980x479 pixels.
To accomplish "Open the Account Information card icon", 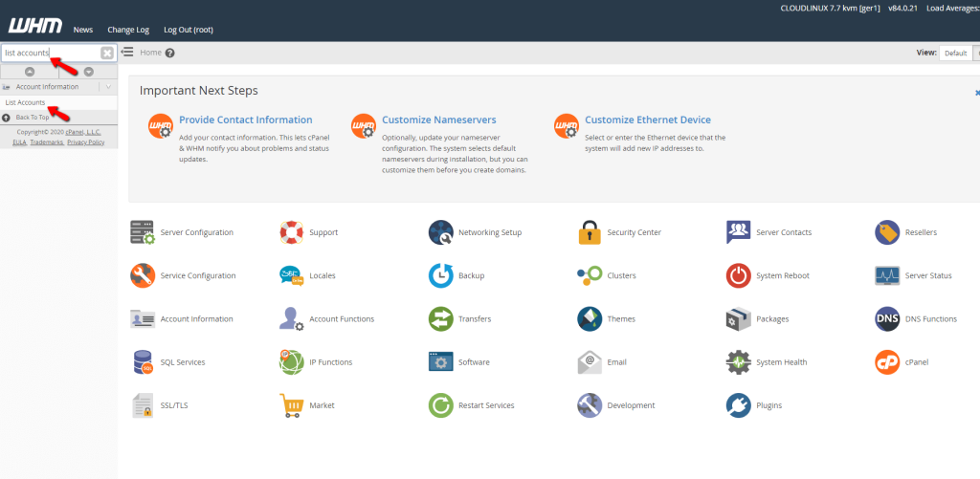I will [x=143, y=318].
